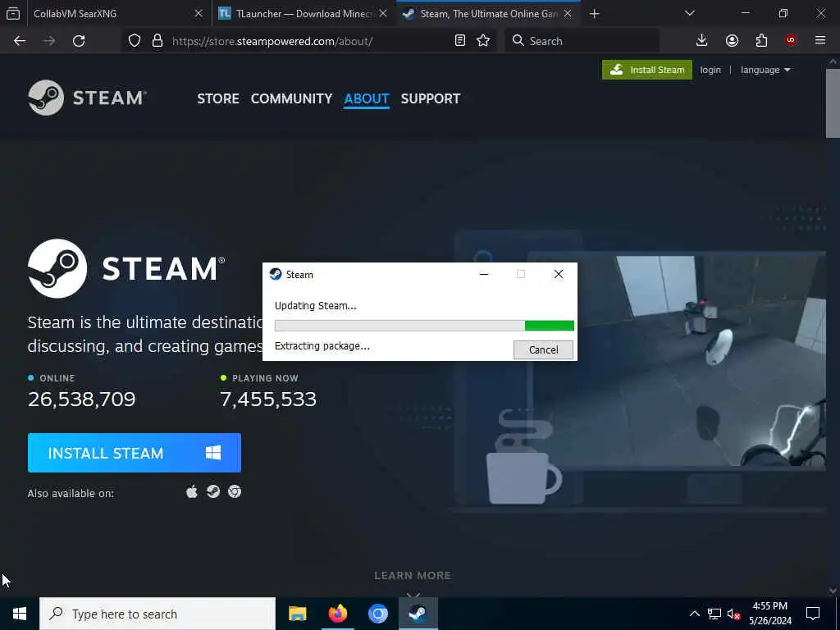Screen dimensions: 840x630
Task: Click the SteamOS availability icon
Action: click(x=213, y=492)
